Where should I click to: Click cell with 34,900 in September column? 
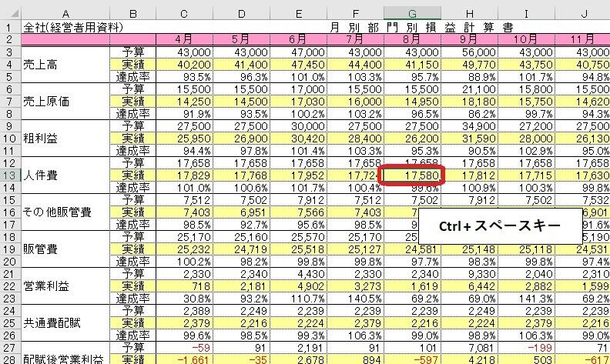pyautogui.click(x=469, y=125)
